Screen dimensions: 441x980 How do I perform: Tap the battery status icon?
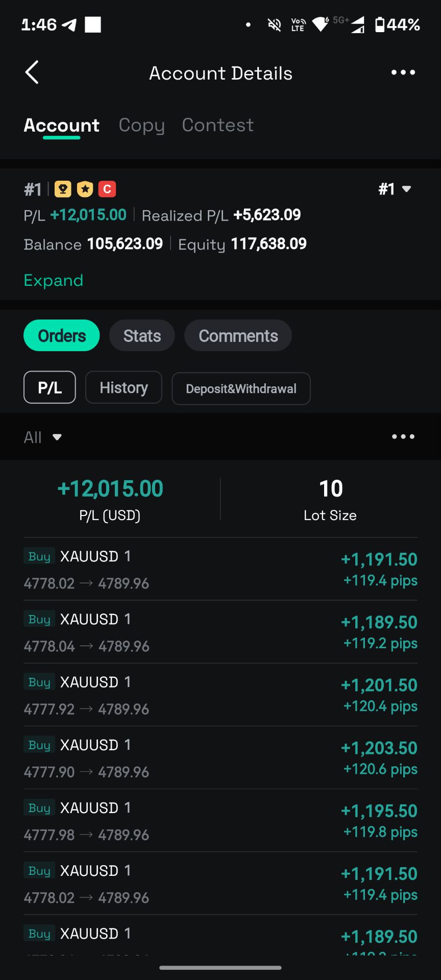click(380, 24)
